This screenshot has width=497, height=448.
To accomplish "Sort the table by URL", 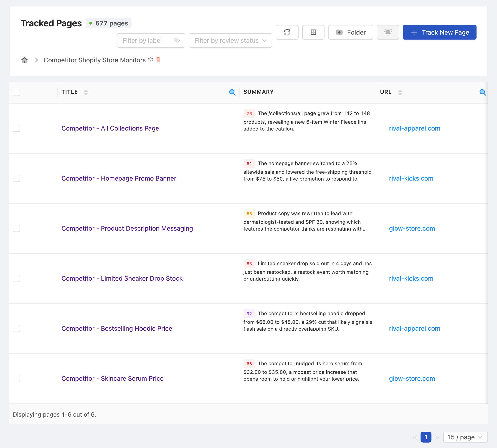I will [x=400, y=92].
